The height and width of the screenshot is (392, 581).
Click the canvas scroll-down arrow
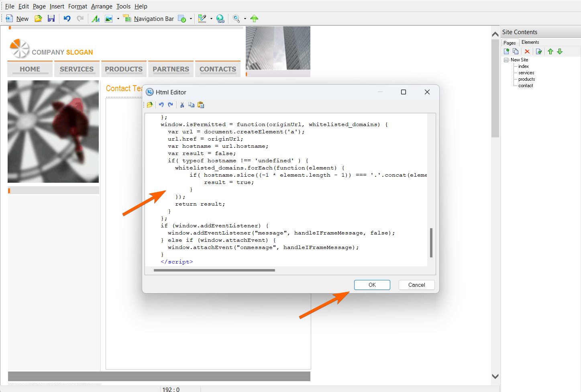[495, 376]
